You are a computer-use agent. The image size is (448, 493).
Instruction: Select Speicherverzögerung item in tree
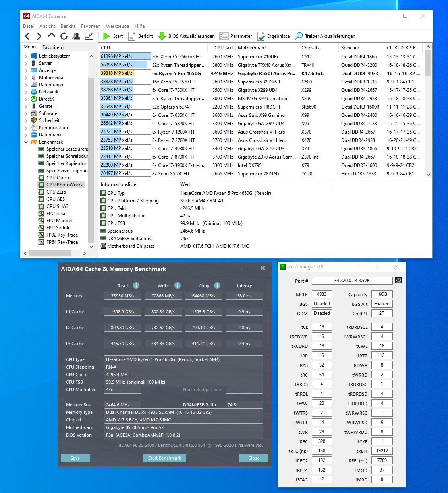[x=63, y=171]
